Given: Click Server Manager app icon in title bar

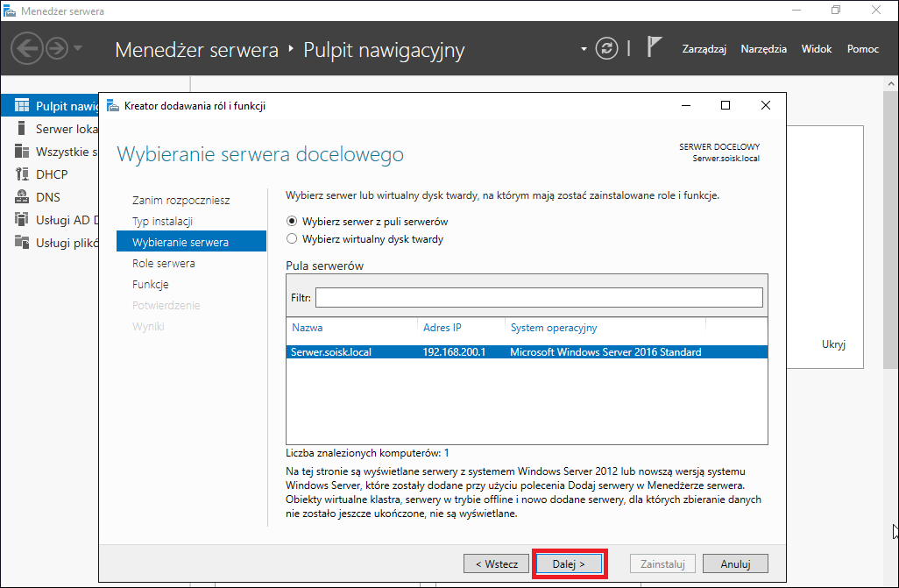Looking at the screenshot, I should (9, 11).
